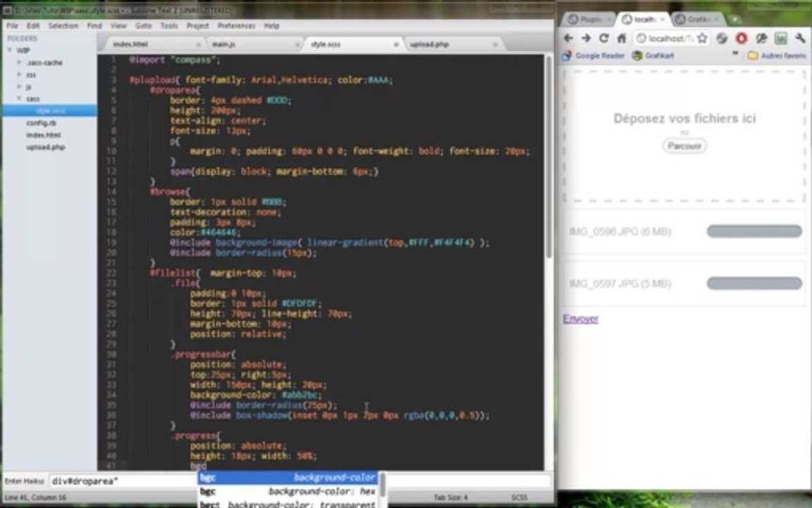812x508 pixels.
Task: Open the Grafikart bookmark
Action: (653, 56)
